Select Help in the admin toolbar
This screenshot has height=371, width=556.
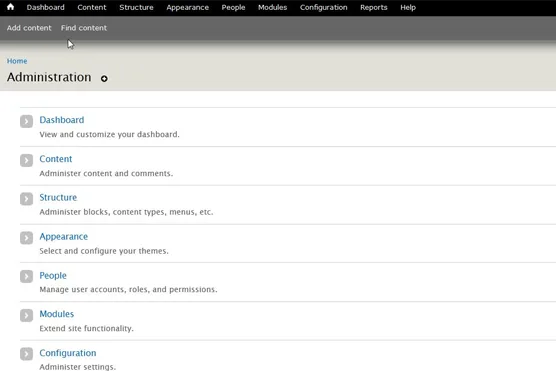[408, 7]
